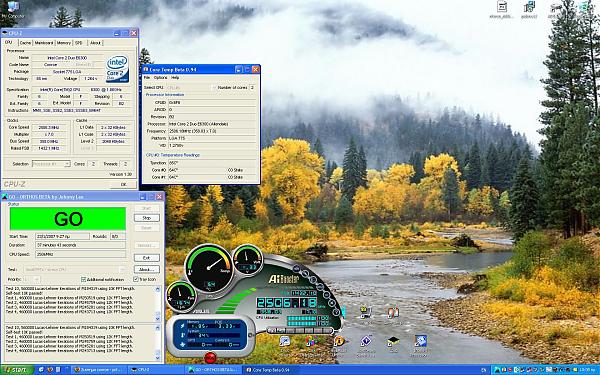Switch to the About tab in CPU-Z
The width and height of the screenshot is (600, 375).
click(x=95, y=43)
